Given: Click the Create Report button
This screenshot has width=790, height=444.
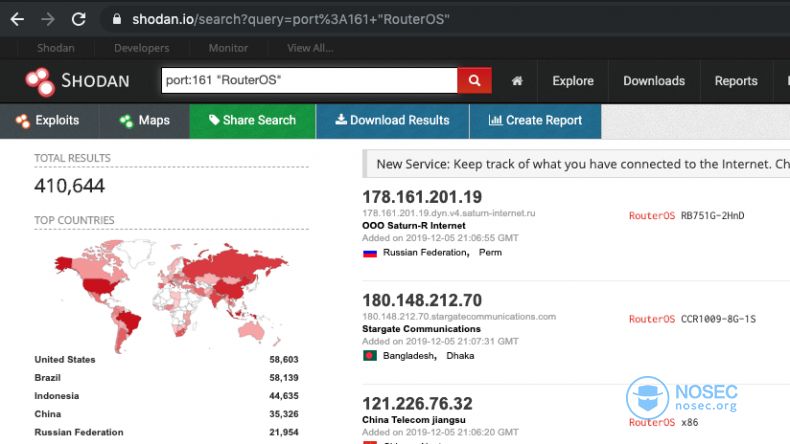Looking at the screenshot, I should [536, 121].
